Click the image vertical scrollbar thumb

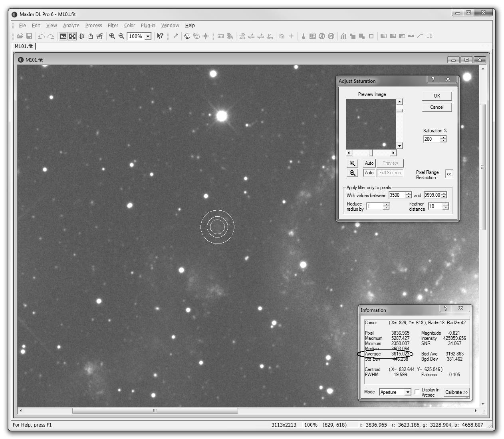[482, 167]
